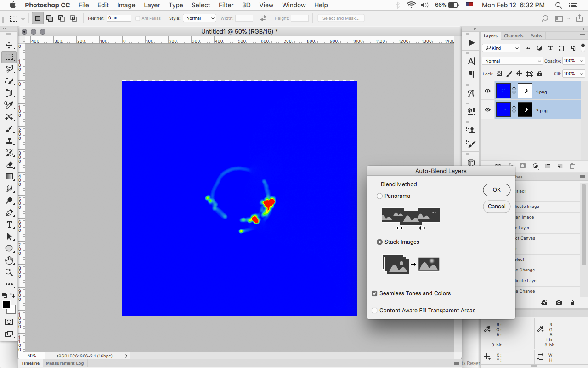The image size is (588, 368).
Task: Select the Pen tool
Action: (x=9, y=213)
